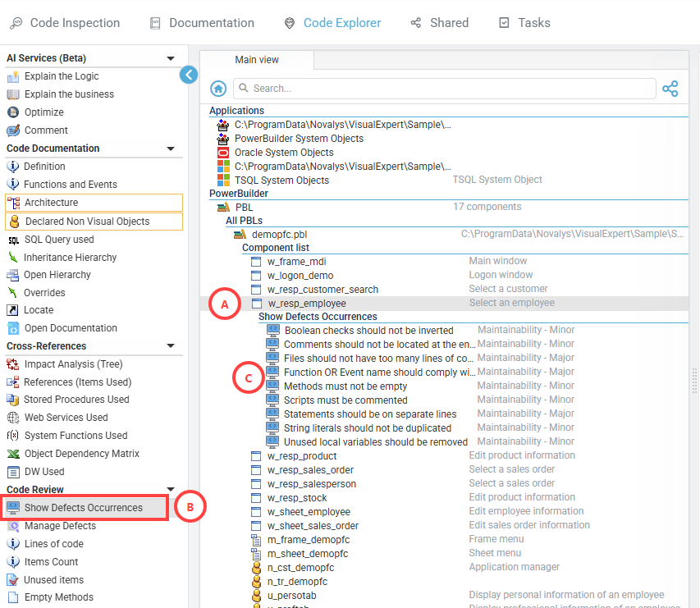Open Definition in Code Documentation
700x608 pixels.
[x=44, y=167]
